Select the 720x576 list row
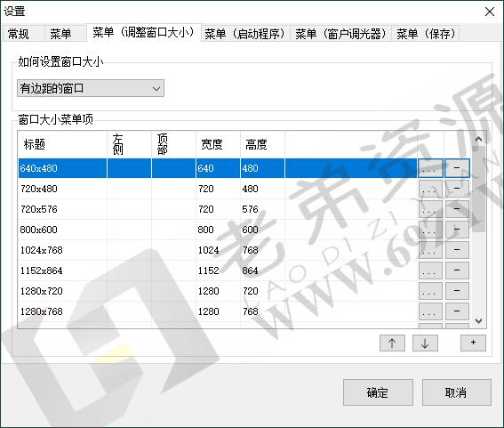Screen dimensions: 504x428 click(x=217, y=209)
